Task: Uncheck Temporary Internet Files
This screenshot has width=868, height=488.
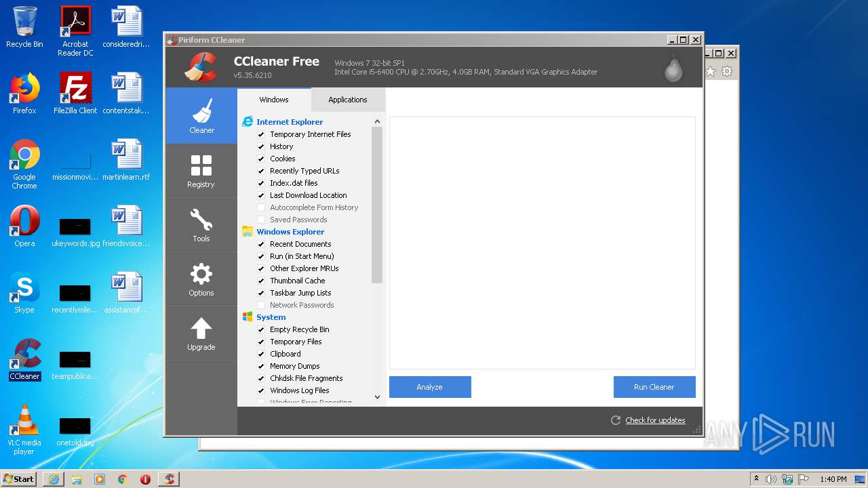Action: coord(261,134)
